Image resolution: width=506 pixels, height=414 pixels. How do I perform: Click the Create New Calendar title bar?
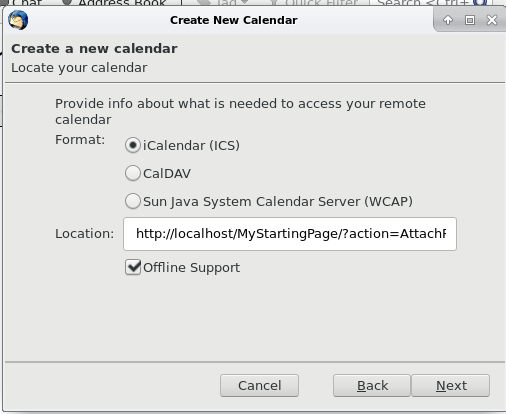(x=233, y=20)
